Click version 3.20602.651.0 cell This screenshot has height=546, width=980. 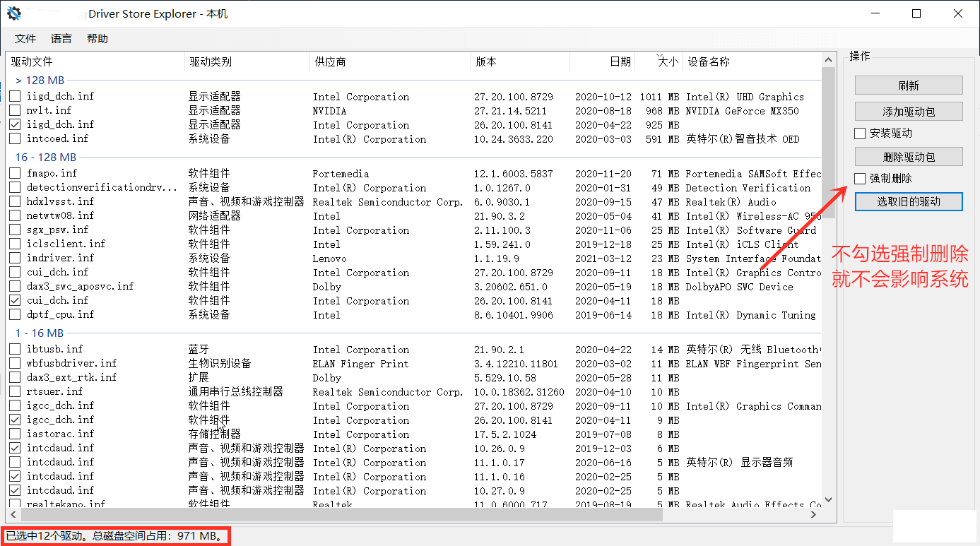510,287
